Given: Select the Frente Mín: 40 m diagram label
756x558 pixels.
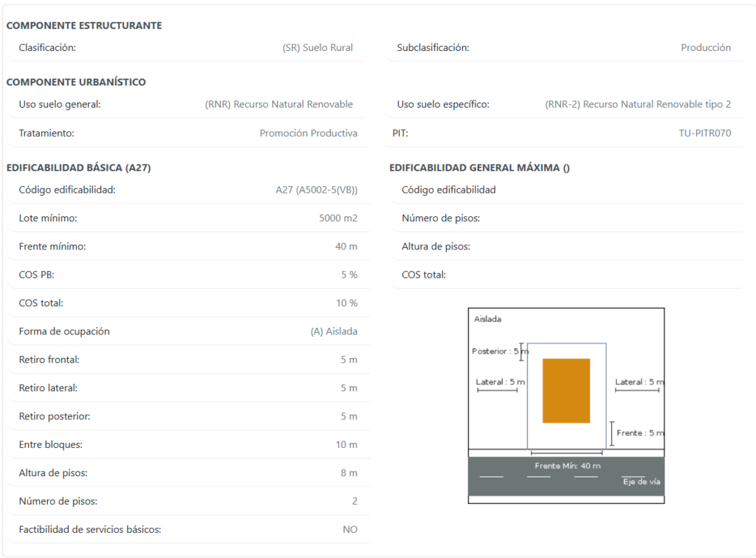Looking at the screenshot, I should point(568,466).
